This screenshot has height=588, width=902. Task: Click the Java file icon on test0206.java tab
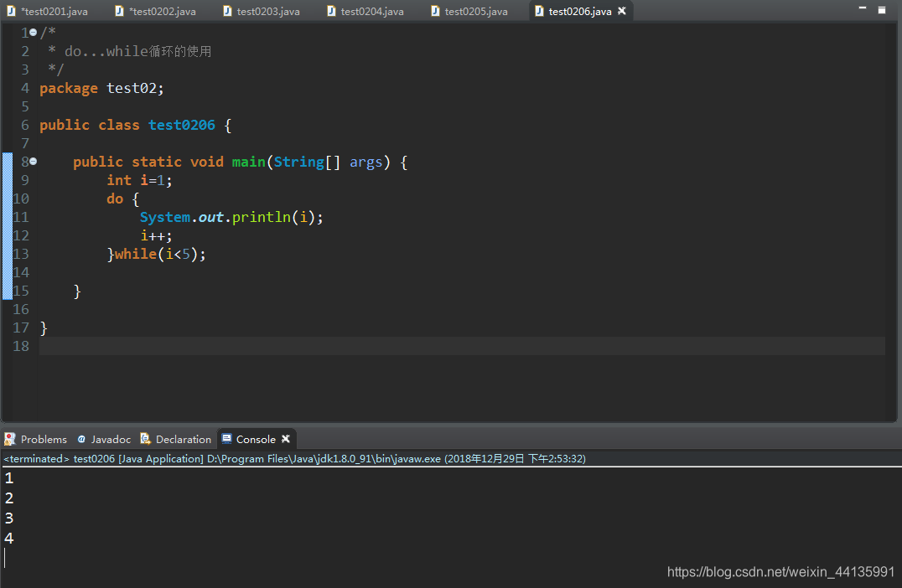(x=539, y=11)
